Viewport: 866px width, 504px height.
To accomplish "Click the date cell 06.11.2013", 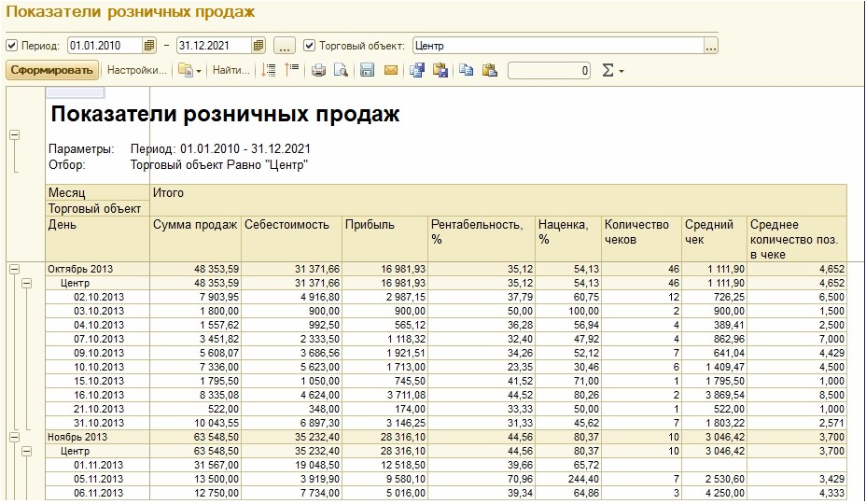I will point(99,493).
